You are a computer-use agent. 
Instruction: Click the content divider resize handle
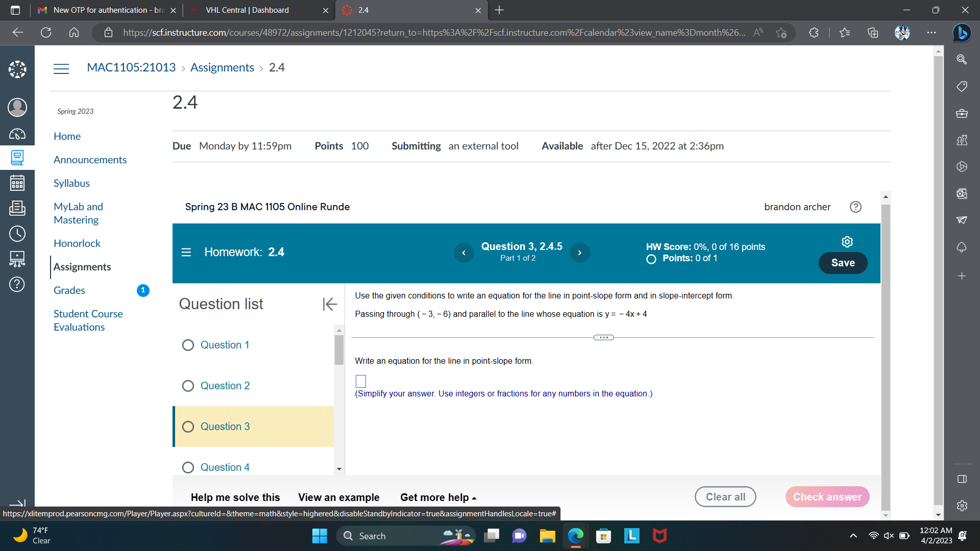point(603,337)
